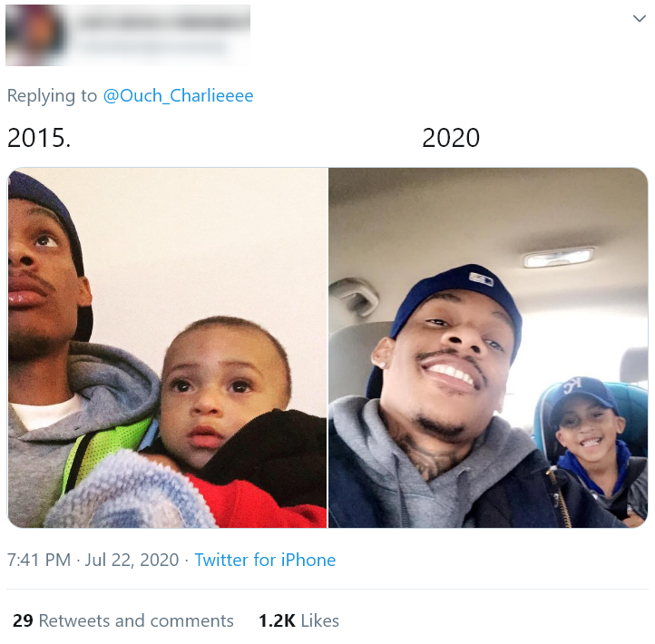View the 29 Retweets and comments

(122, 620)
